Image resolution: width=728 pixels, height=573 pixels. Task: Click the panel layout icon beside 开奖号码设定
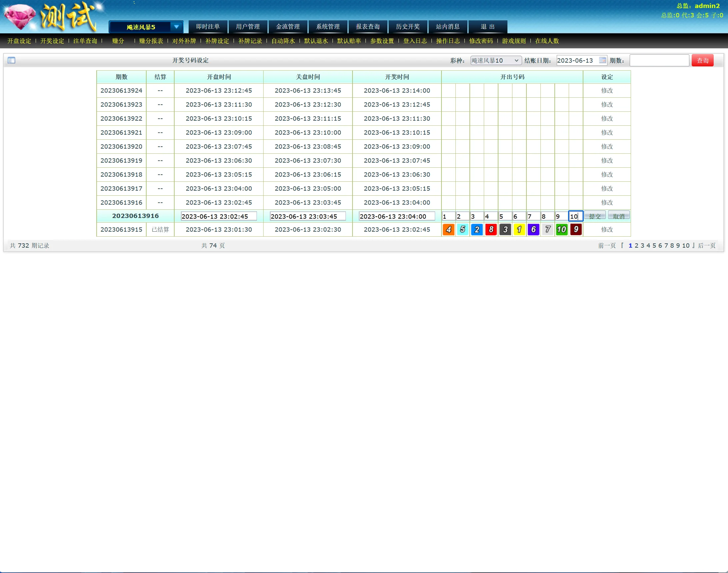(x=11, y=60)
